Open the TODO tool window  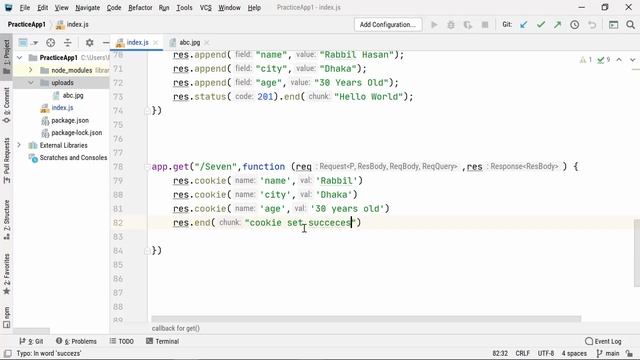coord(122,342)
